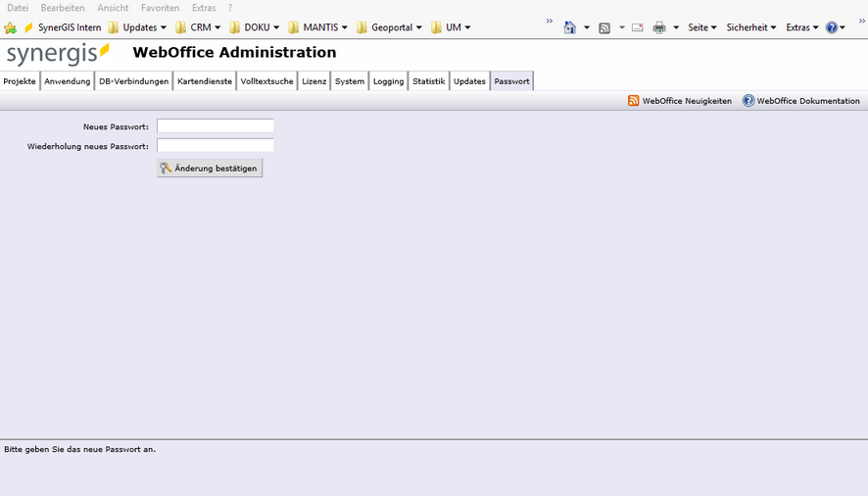Click the Home page icon

click(x=569, y=27)
